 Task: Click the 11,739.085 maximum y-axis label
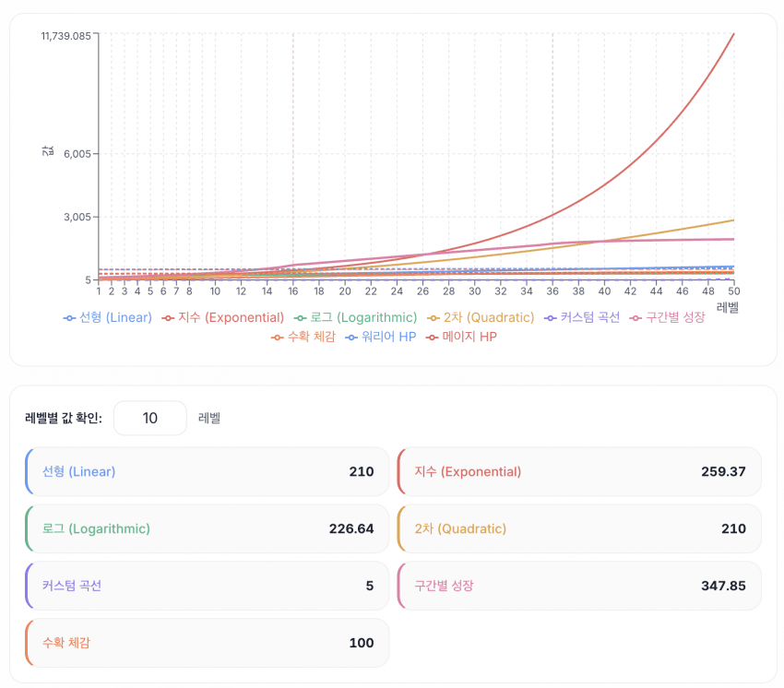coord(65,36)
